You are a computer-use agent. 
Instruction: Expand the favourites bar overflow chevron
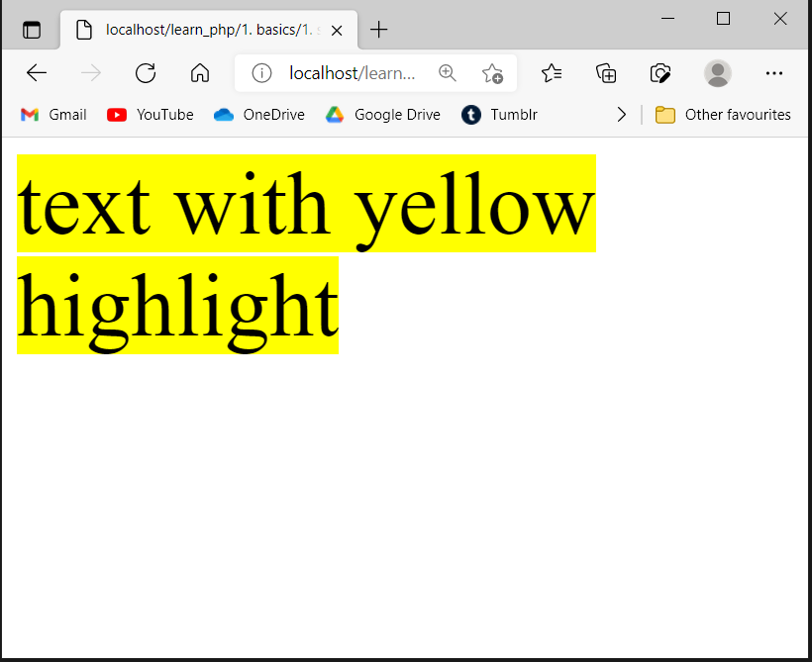coord(621,115)
